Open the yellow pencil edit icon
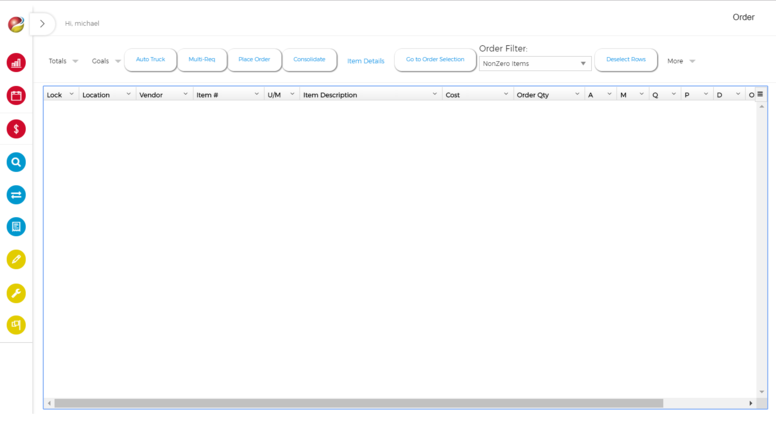 pos(16,259)
